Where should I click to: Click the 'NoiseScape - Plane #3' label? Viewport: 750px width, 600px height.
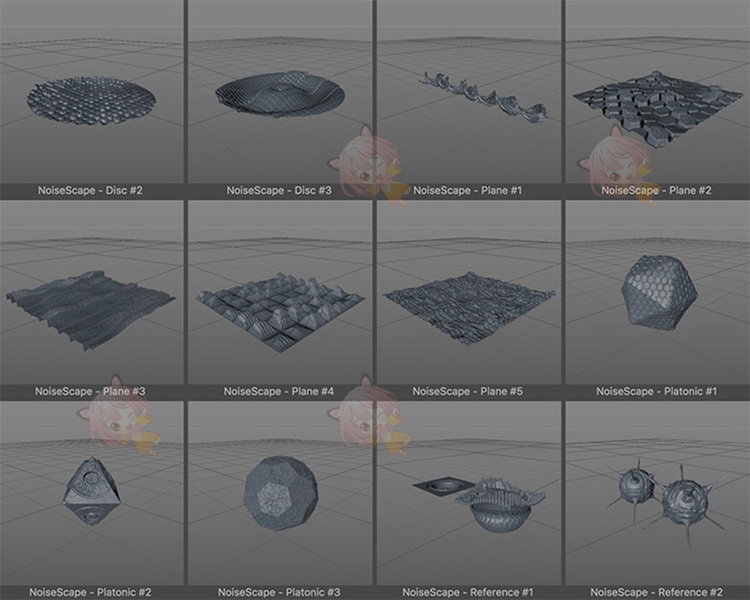pos(90,391)
